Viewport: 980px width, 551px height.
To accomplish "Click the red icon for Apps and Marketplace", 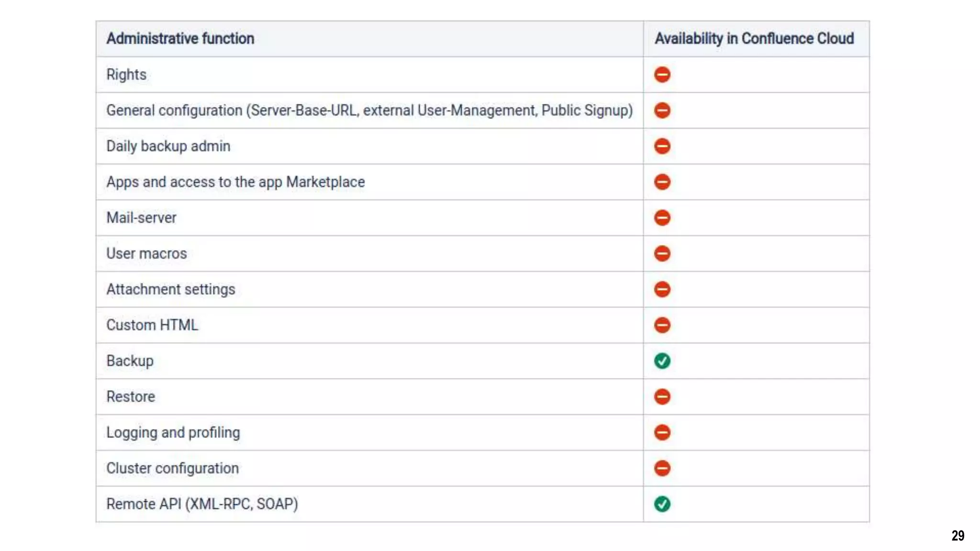I will tap(662, 182).
